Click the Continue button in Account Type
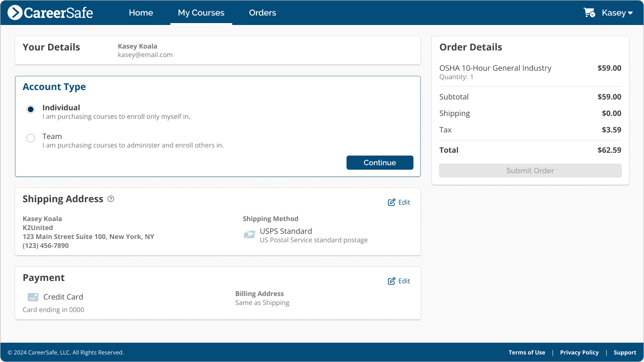Screen dimensions: 644x362 click(380, 162)
